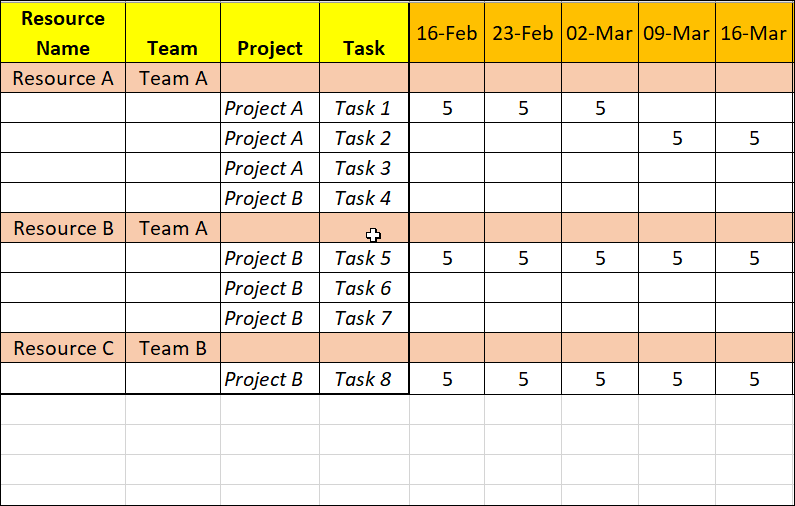Select the Resource Name header cell
795x506 pixels.
[63, 33]
